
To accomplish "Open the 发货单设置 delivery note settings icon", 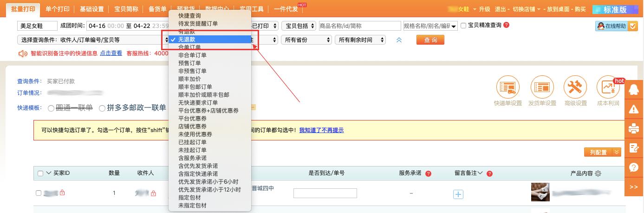I will pyautogui.click(x=542, y=87).
